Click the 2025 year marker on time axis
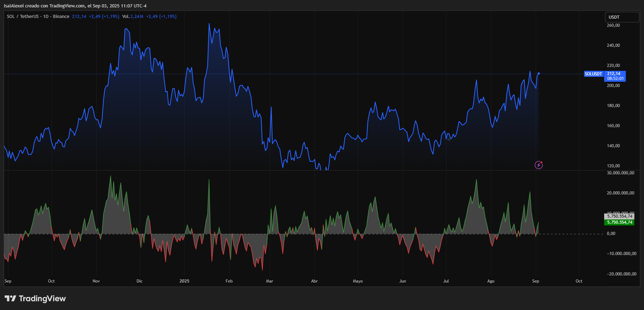Image resolution: width=644 pixels, height=310 pixels. click(x=184, y=281)
